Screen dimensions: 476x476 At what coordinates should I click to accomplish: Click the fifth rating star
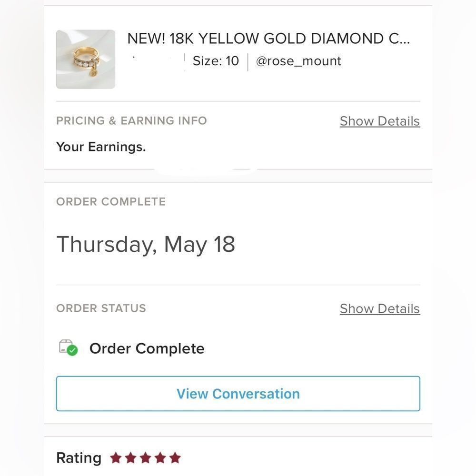175,458
